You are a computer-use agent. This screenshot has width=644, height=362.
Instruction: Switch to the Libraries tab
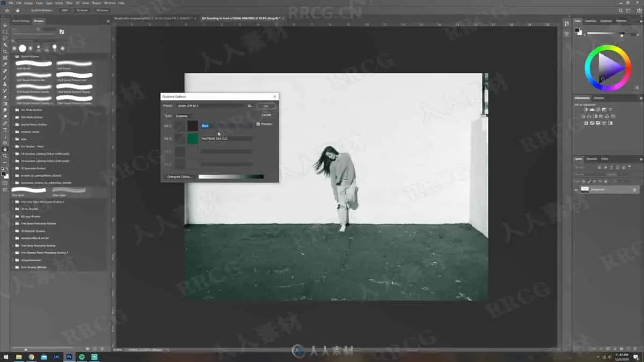point(598,98)
